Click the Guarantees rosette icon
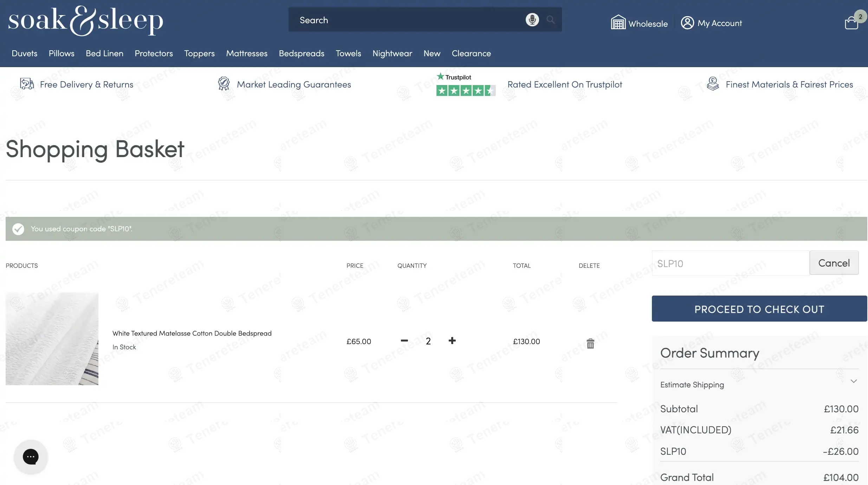The width and height of the screenshot is (868, 485). point(224,84)
